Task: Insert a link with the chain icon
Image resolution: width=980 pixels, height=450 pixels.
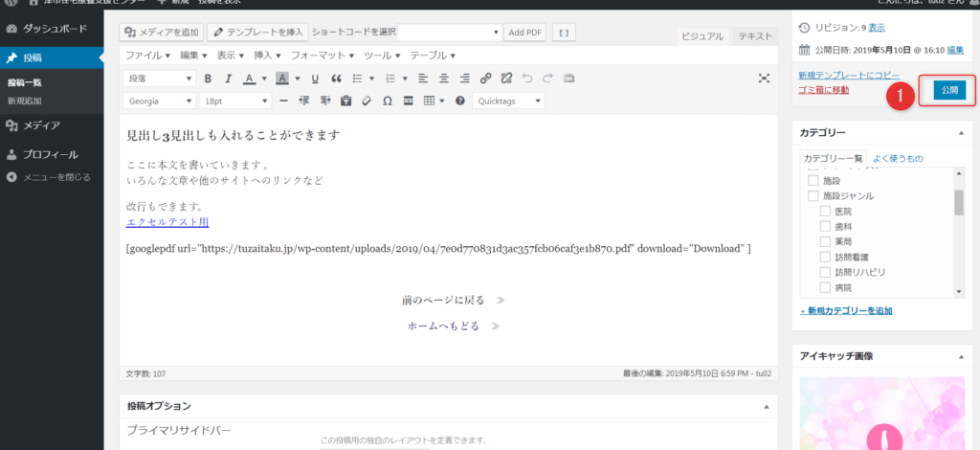Action: coord(486,79)
